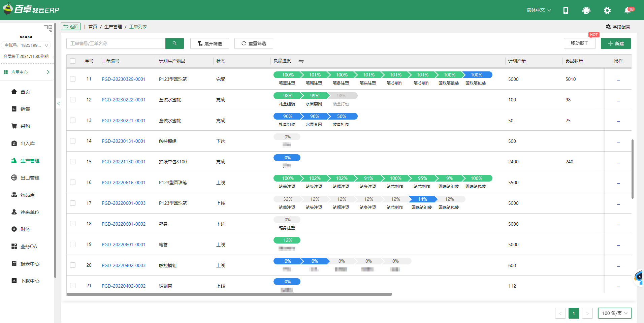Open 100 条/页 page size dropdown
Viewport: 644px width, 323px height.
click(615, 313)
